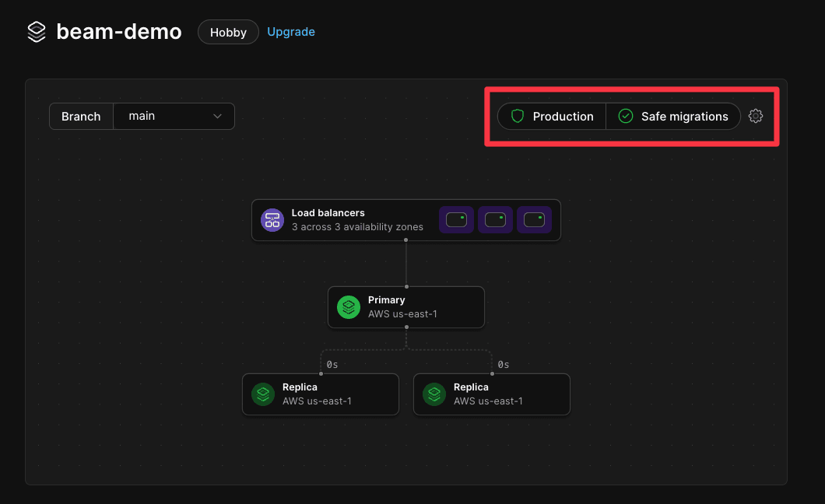Click the left Replica node icon
The image size is (825, 504).
[x=262, y=394]
